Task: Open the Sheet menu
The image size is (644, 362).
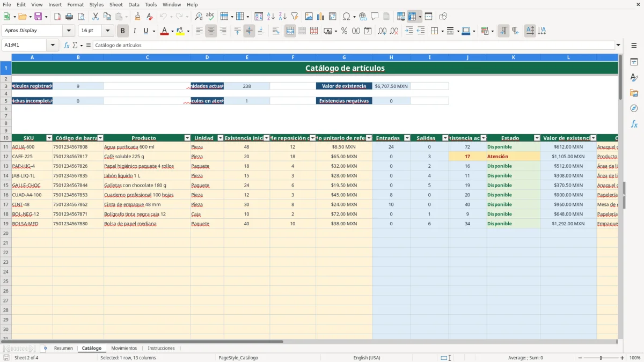Action: (x=116, y=4)
